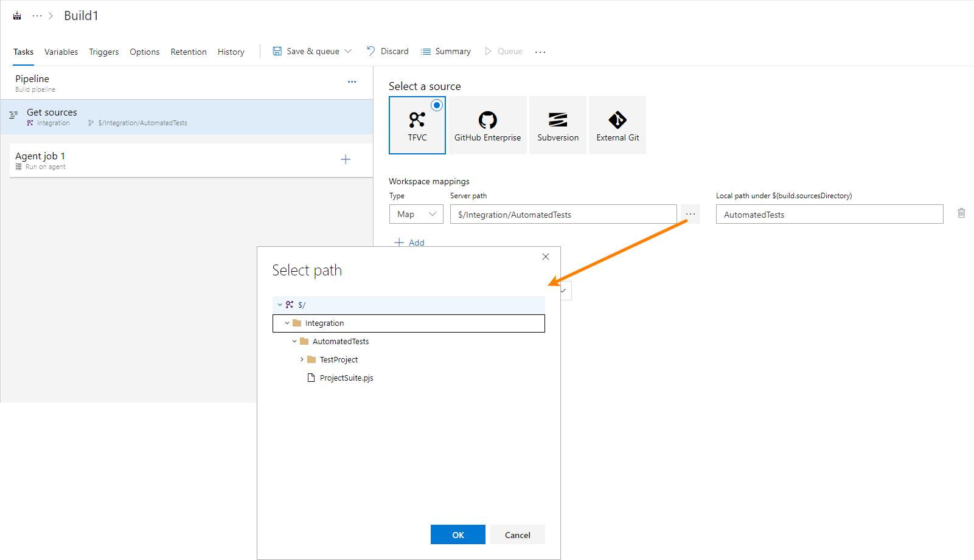Delete the workspace mapping with the trash icon
This screenshot has width=974, height=560.
961,213
